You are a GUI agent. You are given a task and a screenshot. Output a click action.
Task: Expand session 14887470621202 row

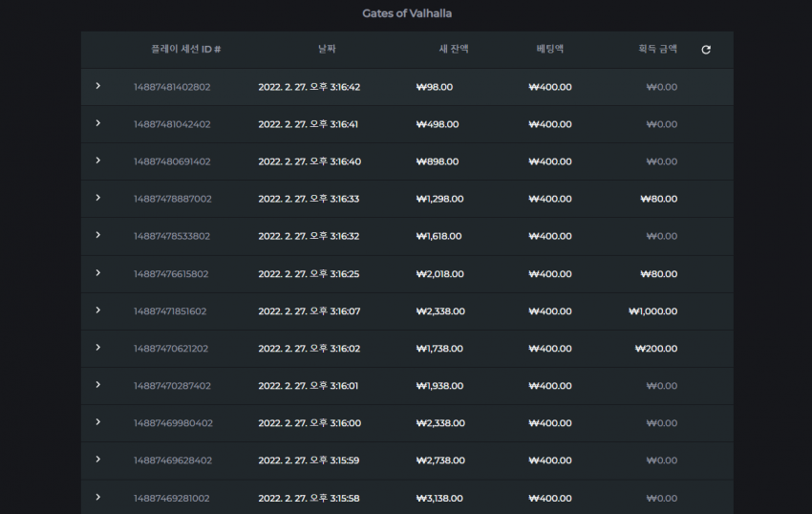[97, 348]
